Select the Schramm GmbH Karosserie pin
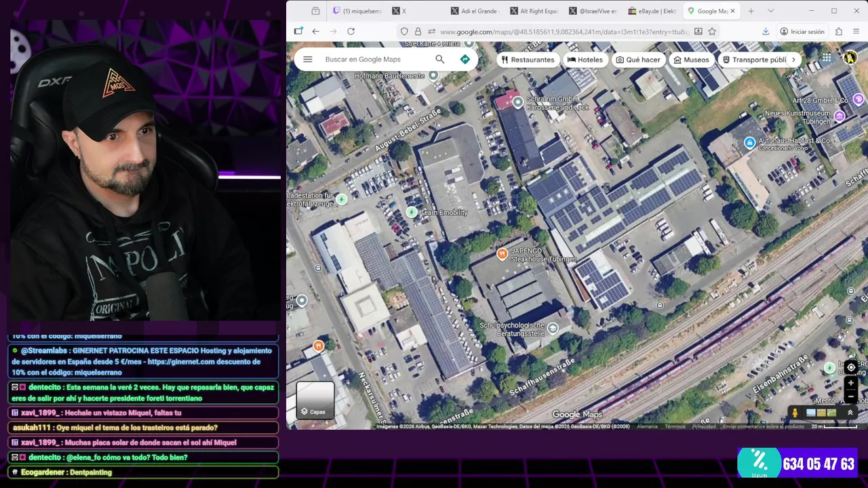Viewport: 868px width, 488px height. 518,102
